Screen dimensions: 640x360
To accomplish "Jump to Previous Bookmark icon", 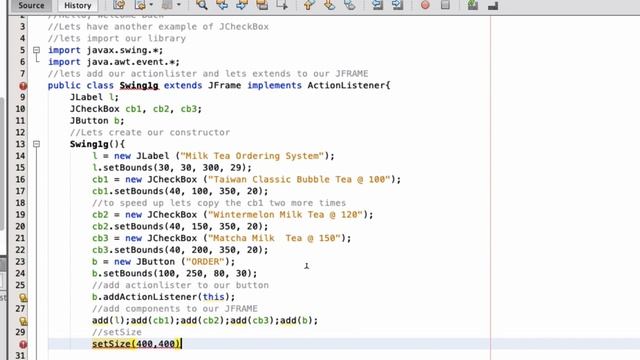I will [x=309, y=5].
